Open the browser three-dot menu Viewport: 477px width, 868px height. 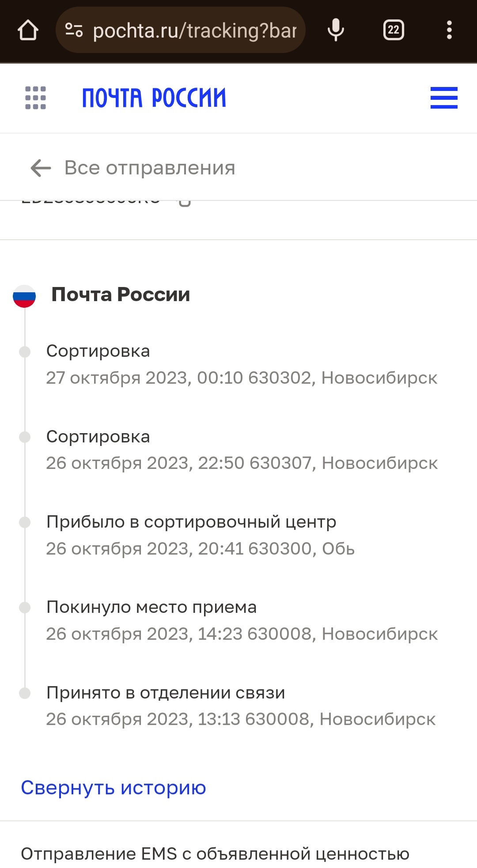(449, 30)
